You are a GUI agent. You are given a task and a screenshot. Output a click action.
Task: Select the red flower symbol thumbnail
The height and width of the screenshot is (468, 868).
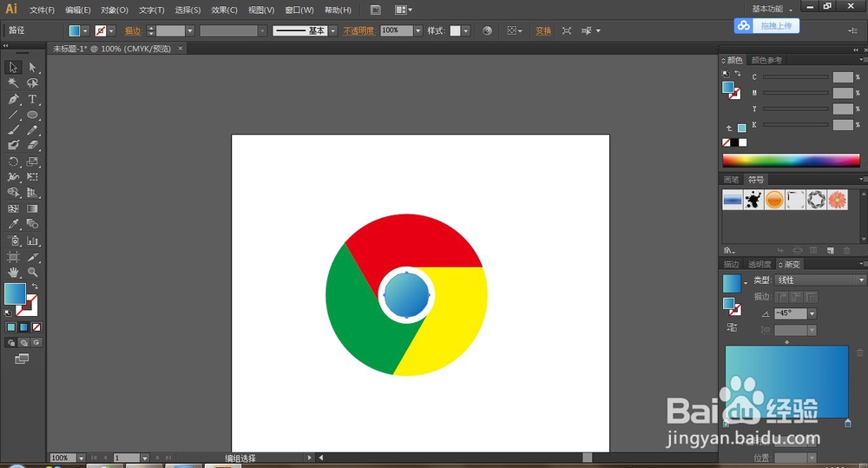pos(838,200)
